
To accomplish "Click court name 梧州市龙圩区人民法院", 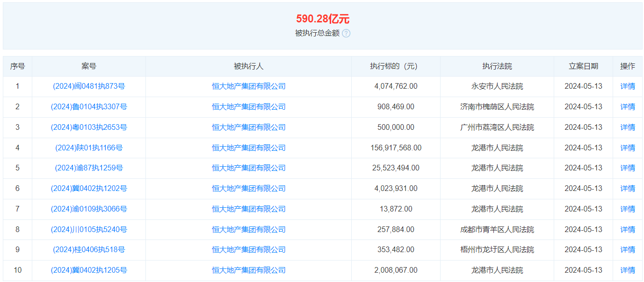I will pyautogui.click(x=497, y=250).
